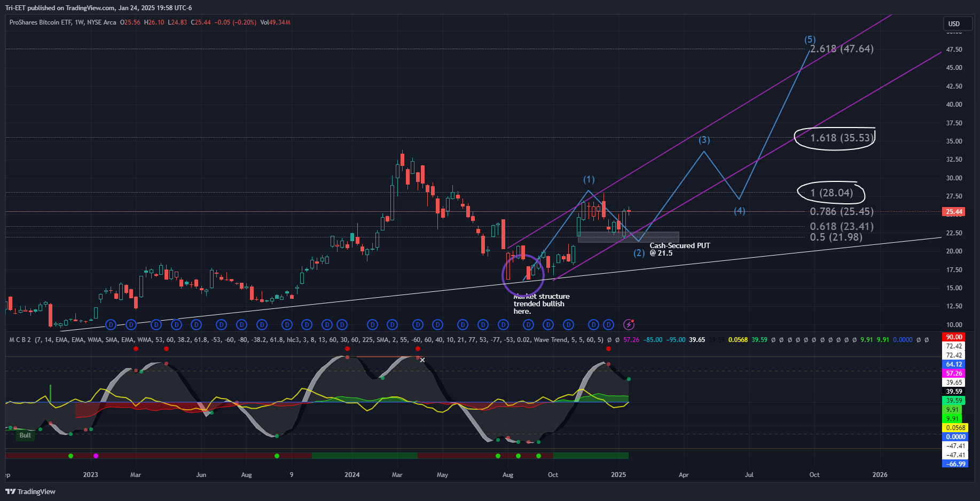The height and width of the screenshot is (501, 980).
Task: Click the wave (4) label
Action: pos(739,211)
